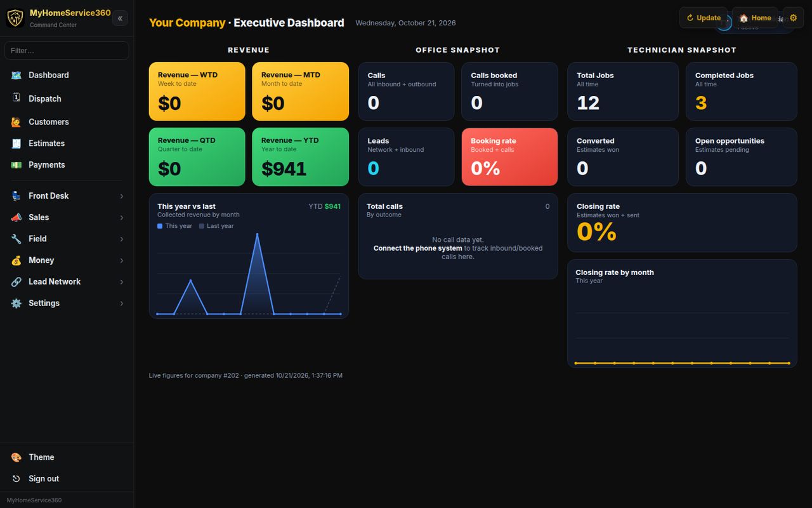Click the YTD $941 chart value
This screenshot has width=812, height=508.
tap(324, 206)
